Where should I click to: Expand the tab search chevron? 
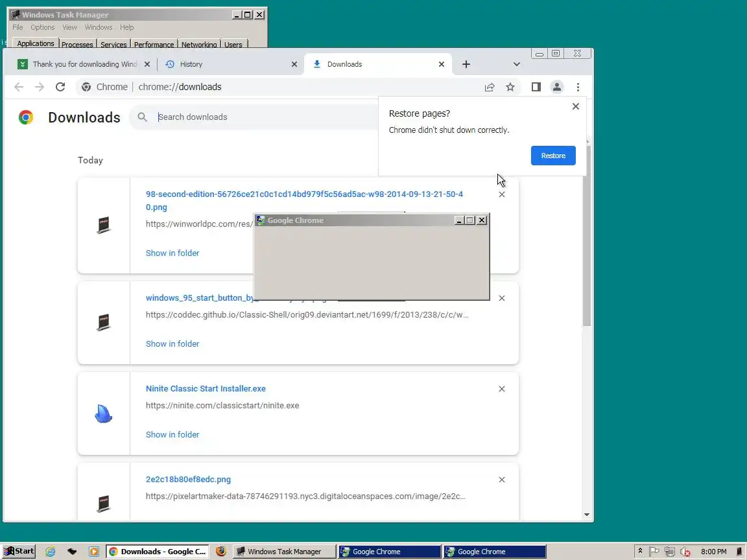(516, 64)
